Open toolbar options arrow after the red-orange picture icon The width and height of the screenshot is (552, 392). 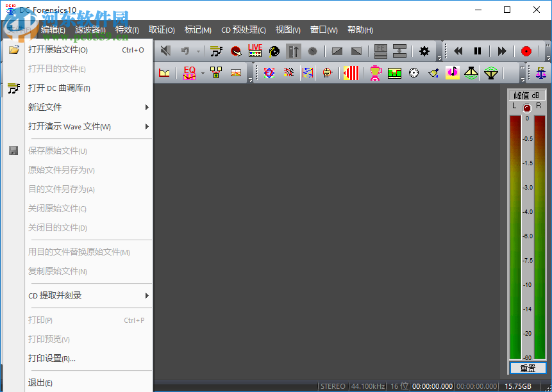[250, 80]
